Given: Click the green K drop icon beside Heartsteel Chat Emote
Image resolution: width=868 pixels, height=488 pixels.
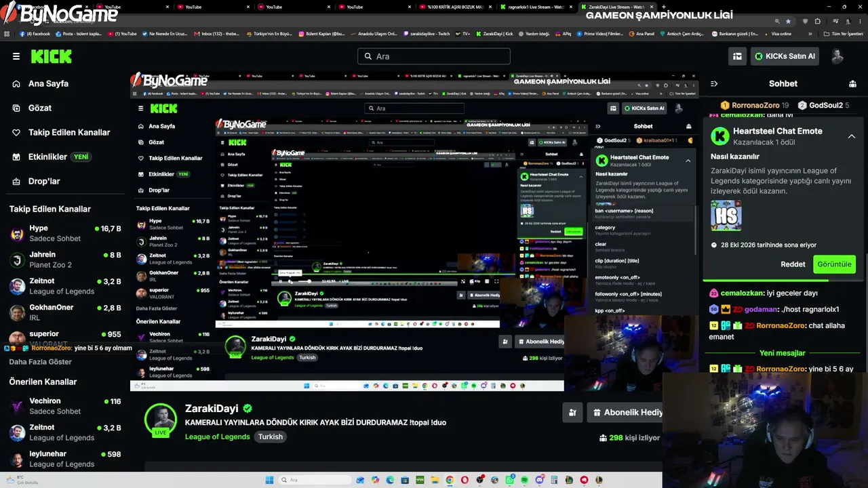Looking at the screenshot, I should click(x=719, y=136).
